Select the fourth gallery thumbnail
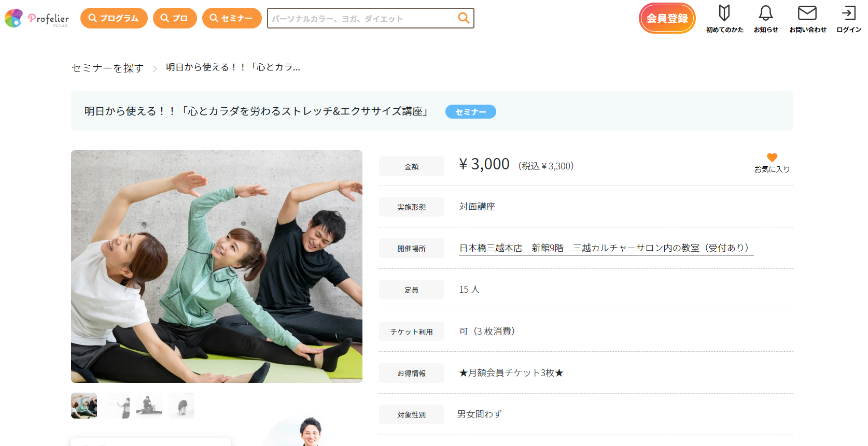 tap(181, 406)
